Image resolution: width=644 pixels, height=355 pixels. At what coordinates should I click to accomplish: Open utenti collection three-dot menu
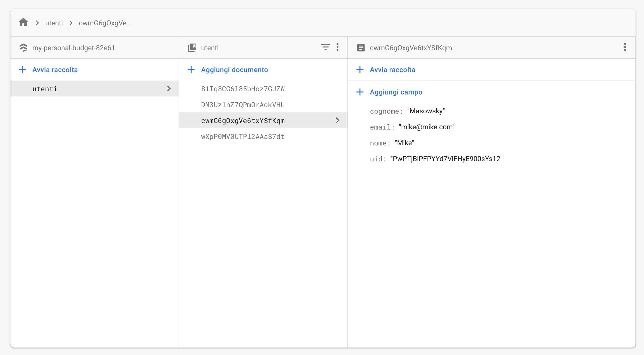337,47
